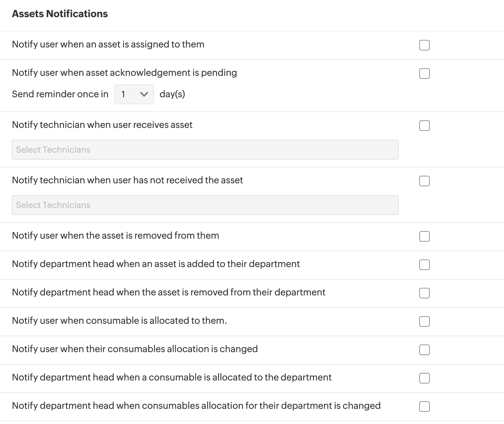
Task: Check asset acknowledgement pending notification box
Action: click(424, 74)
